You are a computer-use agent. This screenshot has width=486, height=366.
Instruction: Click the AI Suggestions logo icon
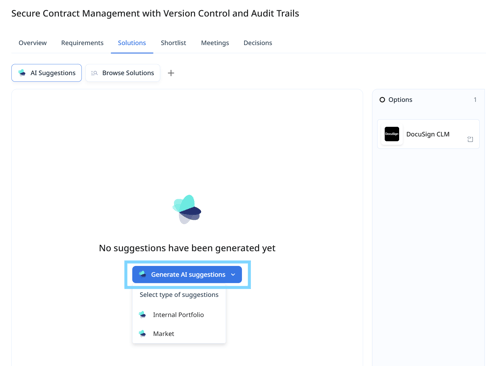22,73
